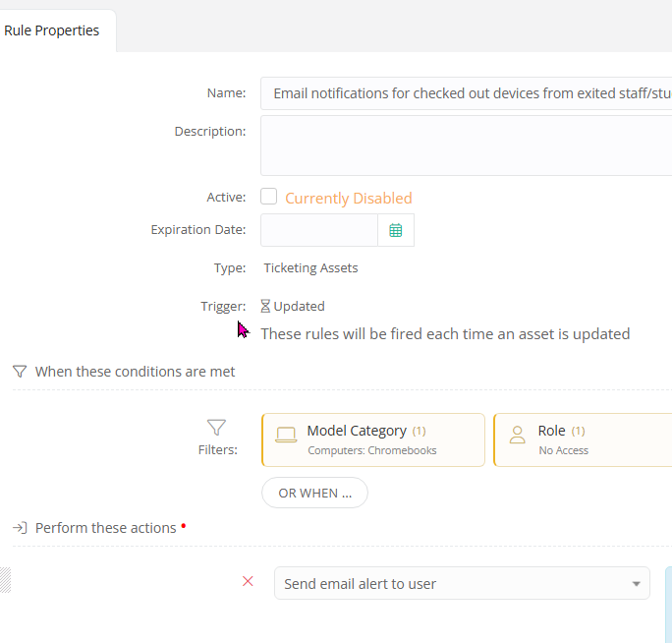Click the Expiration Date text field
Viewport: 672px width, 643px height.
[319, 230]
